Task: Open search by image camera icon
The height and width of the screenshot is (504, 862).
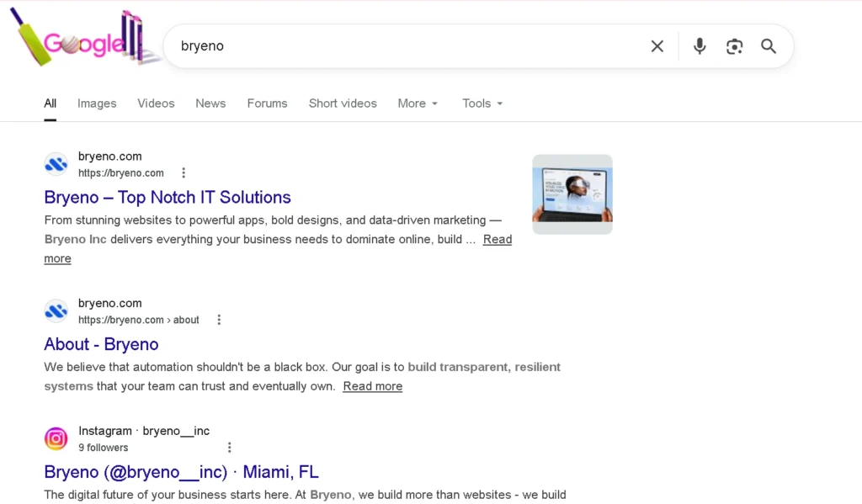Action: click(734, 46)
